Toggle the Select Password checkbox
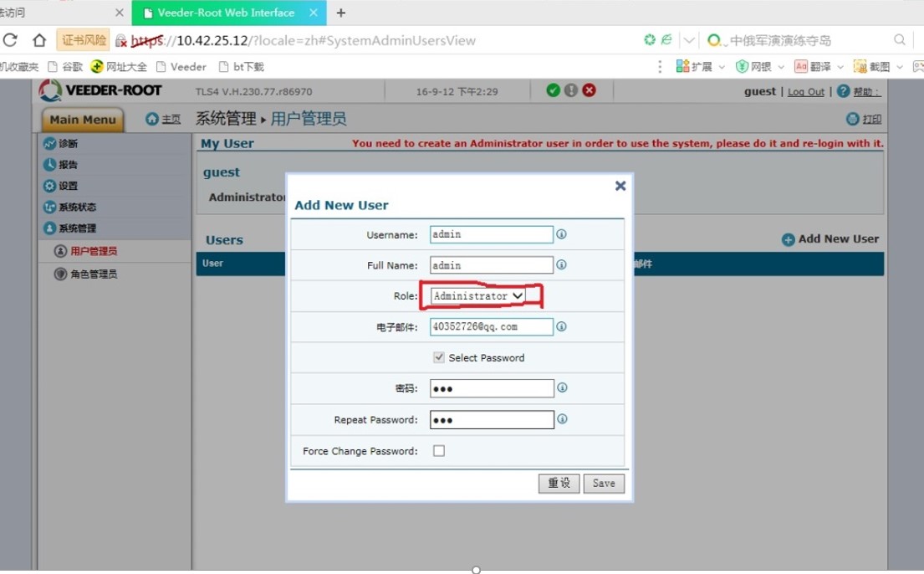The image size is (924, 574). (439, 357)
